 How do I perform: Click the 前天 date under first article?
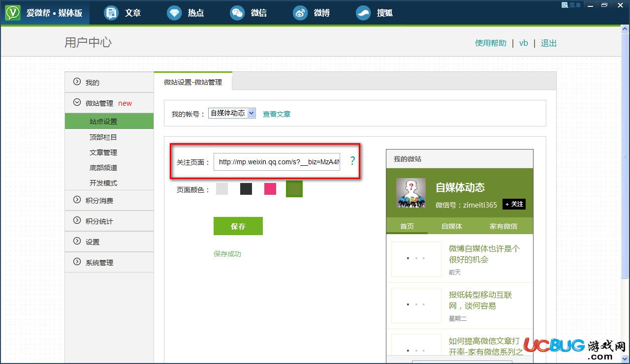click(x=455, y=272)
